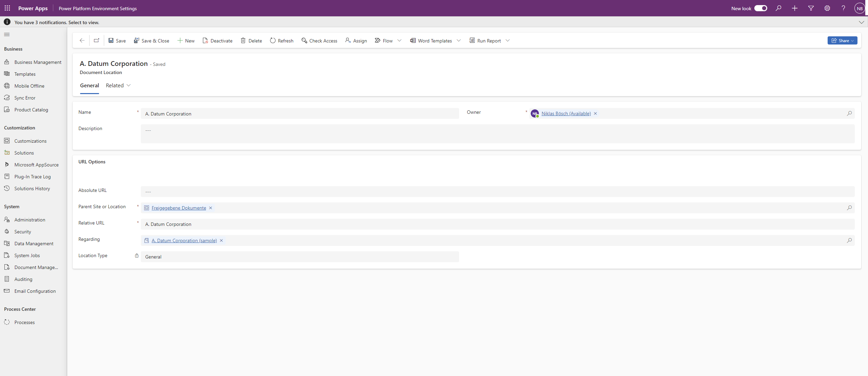Click the plus quick create icon
This screenshot has height=376, width=868.
point(795,8)
